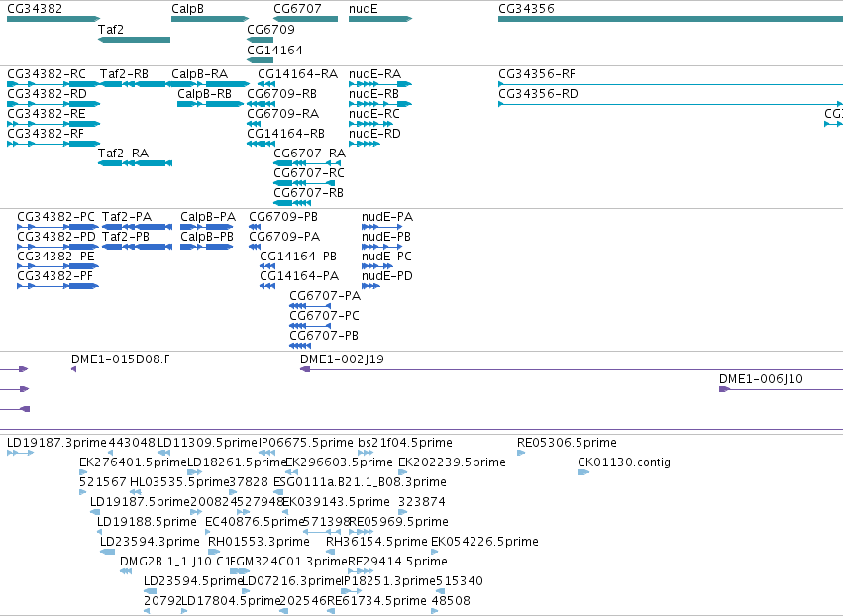This screenshot has height=616, width=843.
Task: Click EST DMG2B.1_1.J10.C1
Action: click(x=126, y=571)
